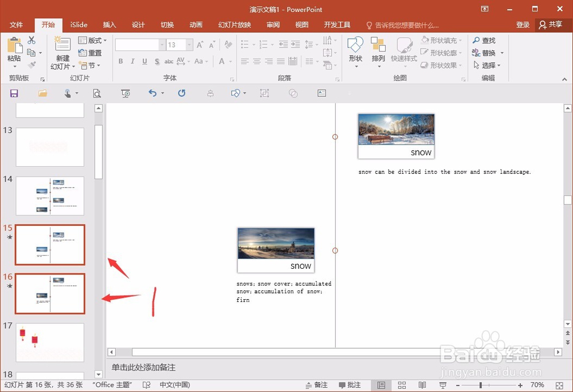
Task: Open the Section (节) dropdown
Action: tap(89, 65)
